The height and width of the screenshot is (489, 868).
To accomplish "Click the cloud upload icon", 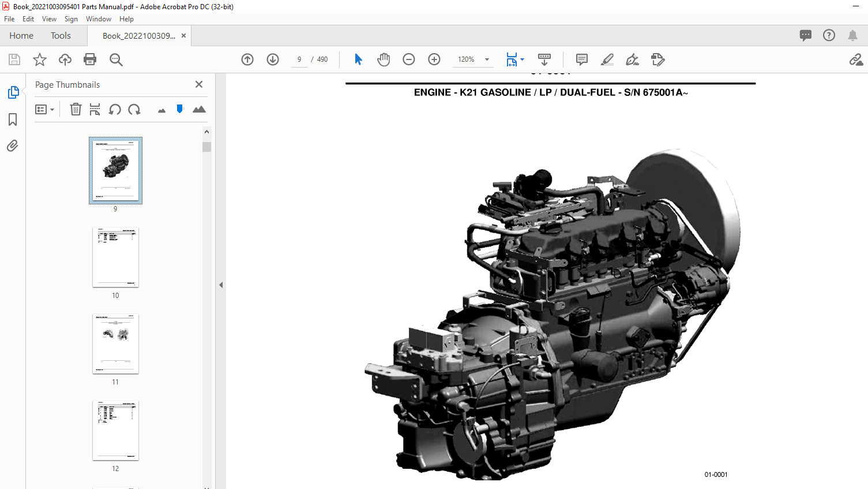I will tap(65, 59).
